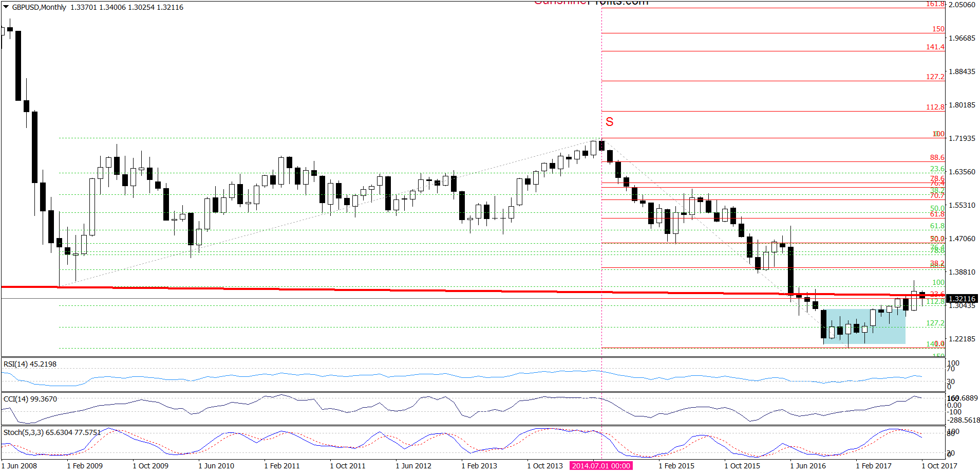This screenshot has width=980, height=473.
Task: Click the 1 Oct 2013 date label
Action: coord(545,466)
